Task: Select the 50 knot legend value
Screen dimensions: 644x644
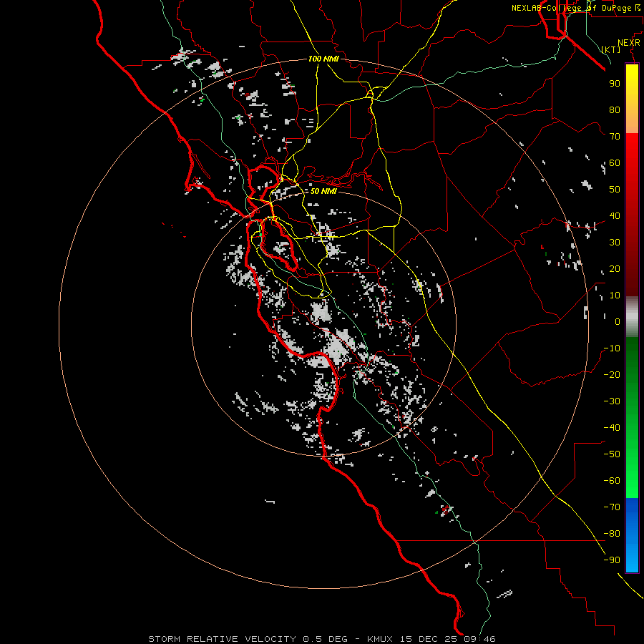Action: tap(615, 190)
